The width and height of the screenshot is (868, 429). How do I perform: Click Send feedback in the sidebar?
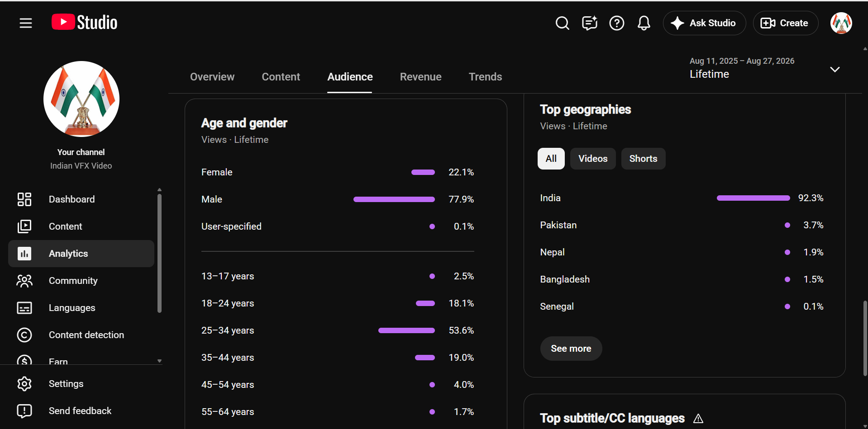[81, 411]
